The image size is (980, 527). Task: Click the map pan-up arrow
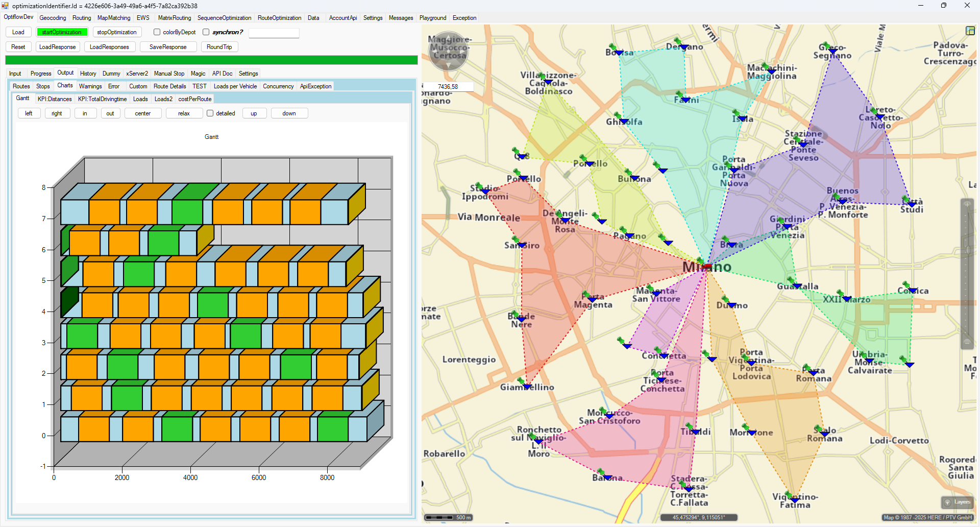[448, 37]
